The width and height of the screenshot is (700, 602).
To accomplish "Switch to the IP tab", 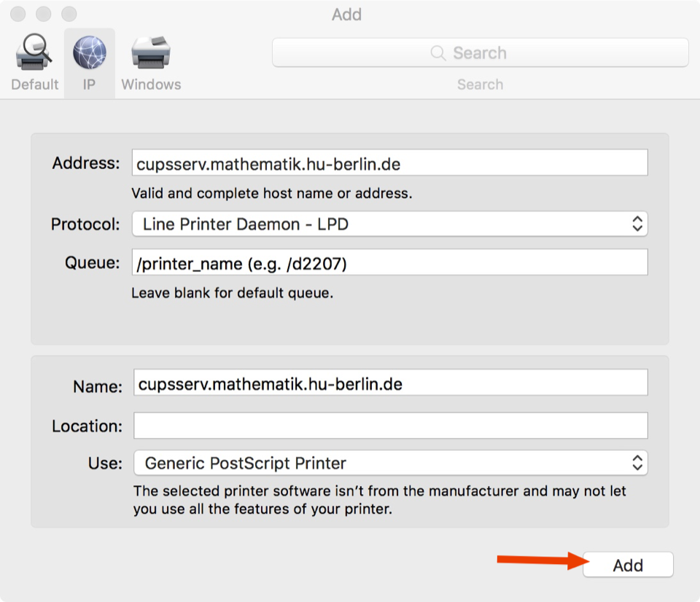I will tap(89, 62).
